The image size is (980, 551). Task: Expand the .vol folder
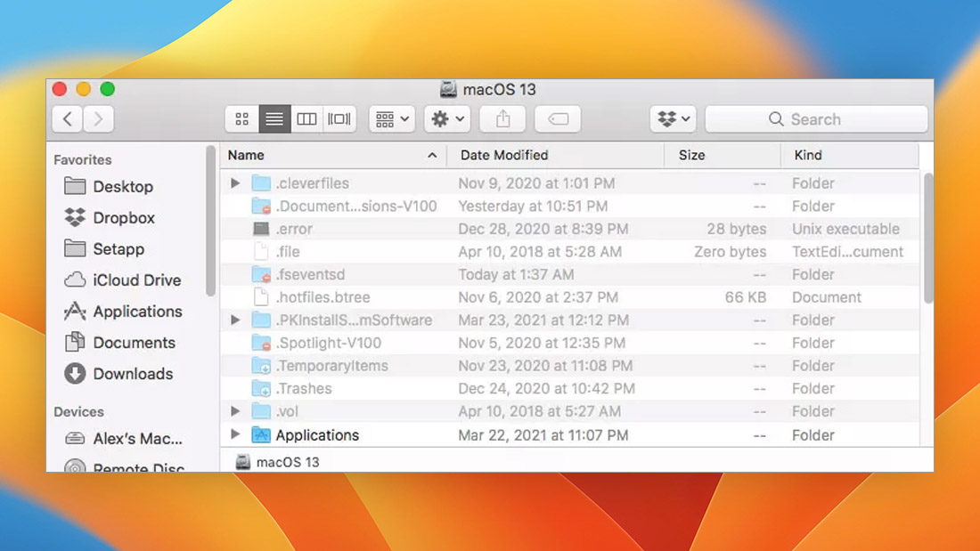[x=235, y=411]
